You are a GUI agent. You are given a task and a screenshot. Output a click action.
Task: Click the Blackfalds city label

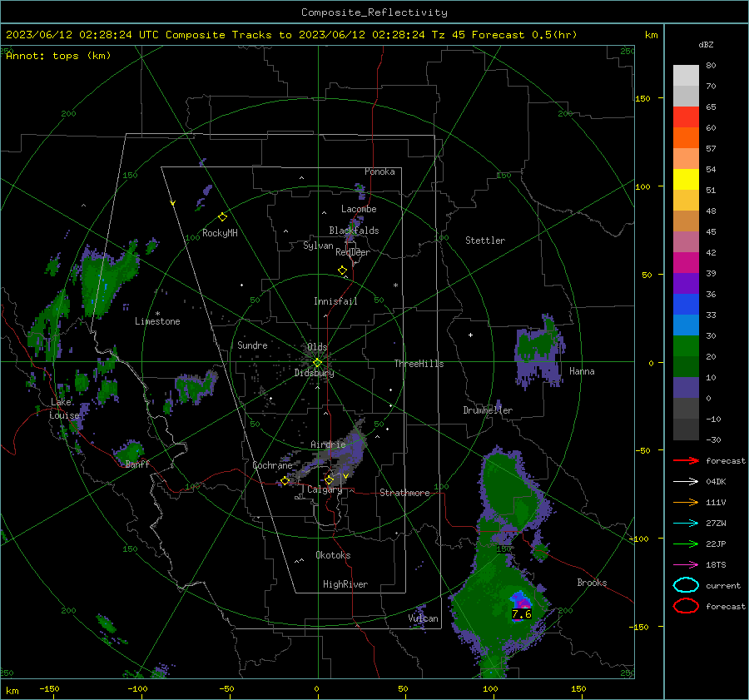tap(354, 231)
